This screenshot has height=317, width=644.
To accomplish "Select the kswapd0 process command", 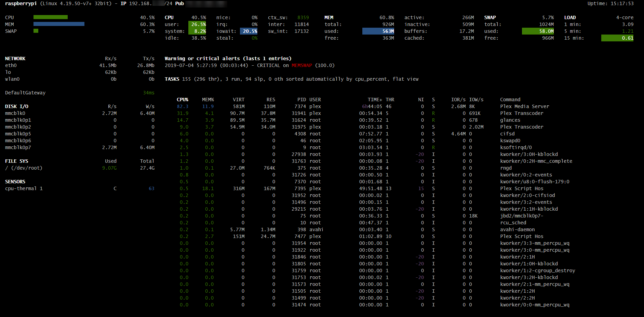I will 510,141.
